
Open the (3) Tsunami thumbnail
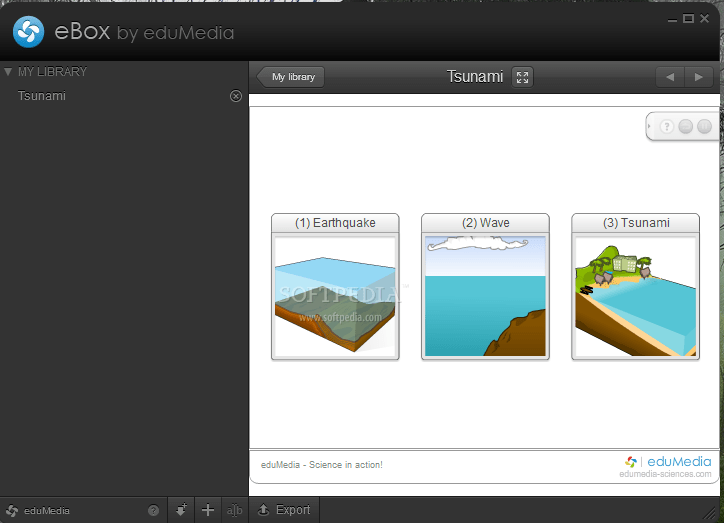pyautogui.click(x=635, y=296)
